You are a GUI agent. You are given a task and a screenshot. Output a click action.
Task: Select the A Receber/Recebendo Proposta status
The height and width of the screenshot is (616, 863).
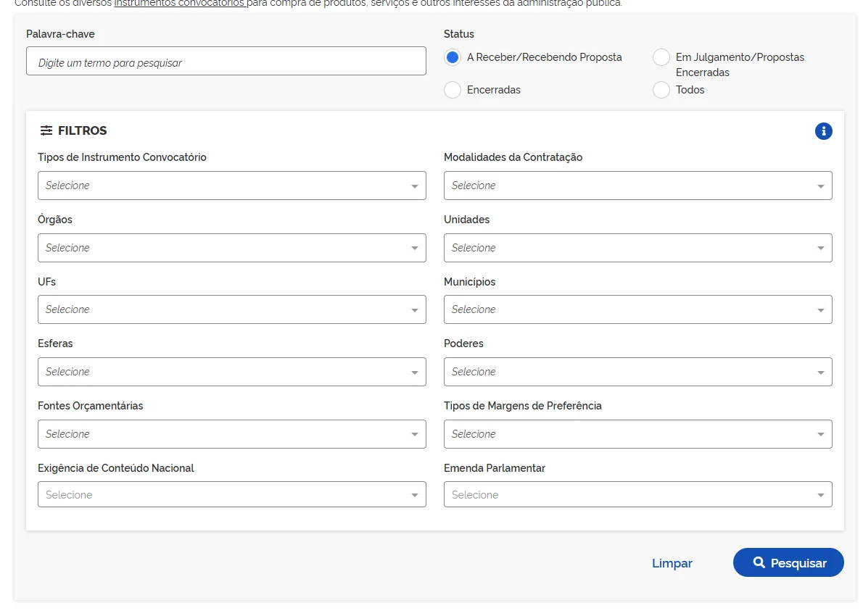tap(453, 57)
